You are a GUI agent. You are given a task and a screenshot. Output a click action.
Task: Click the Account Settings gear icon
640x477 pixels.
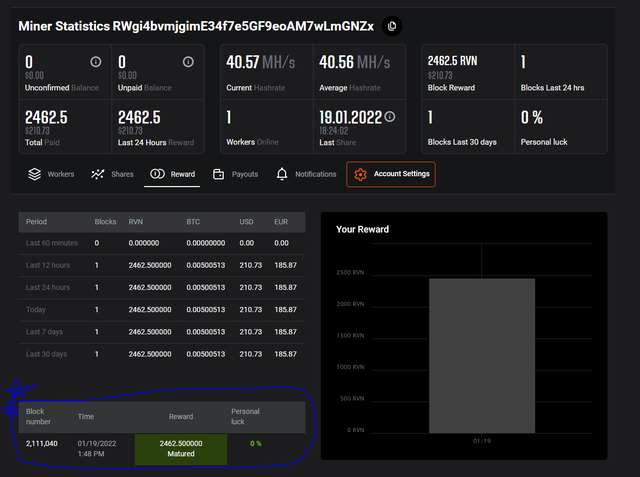coord(360,174)
